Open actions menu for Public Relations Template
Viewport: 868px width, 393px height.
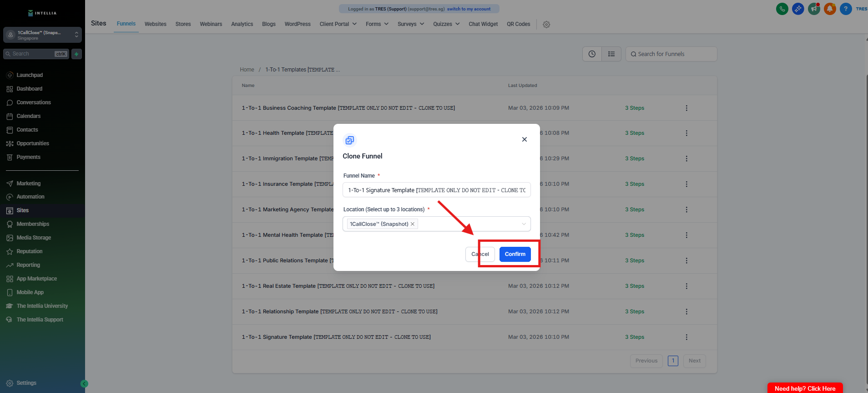(x=686, y=260)
